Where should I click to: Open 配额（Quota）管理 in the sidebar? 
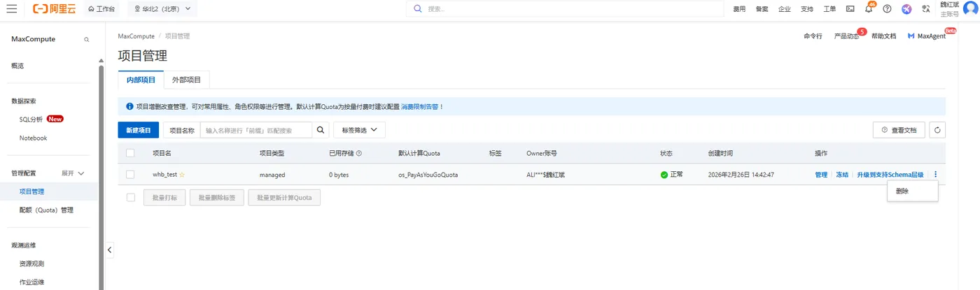(x=46, y=210)
